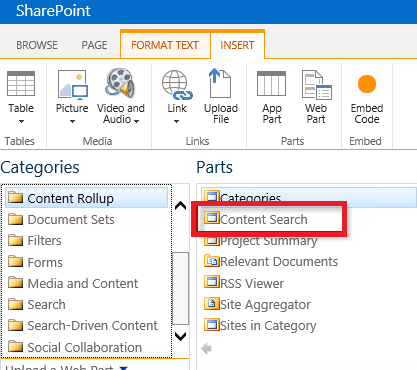Open the BROWSE ribbon tab
Viewport: 417px width, 370px height.
point(37,45)
